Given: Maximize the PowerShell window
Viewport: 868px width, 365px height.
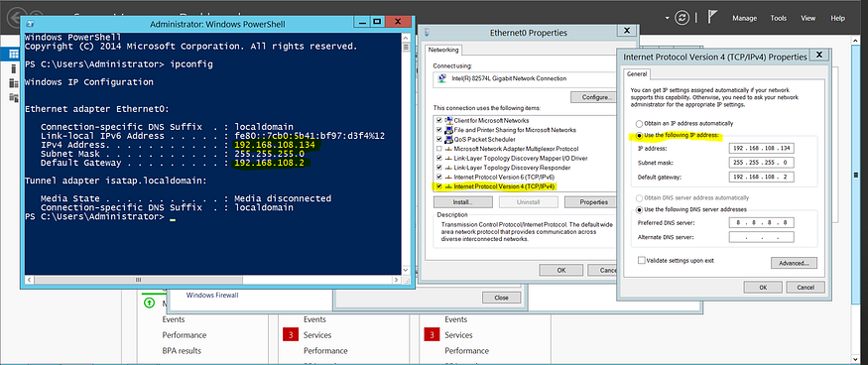Looking at the screenshot, I should point(377,22).
